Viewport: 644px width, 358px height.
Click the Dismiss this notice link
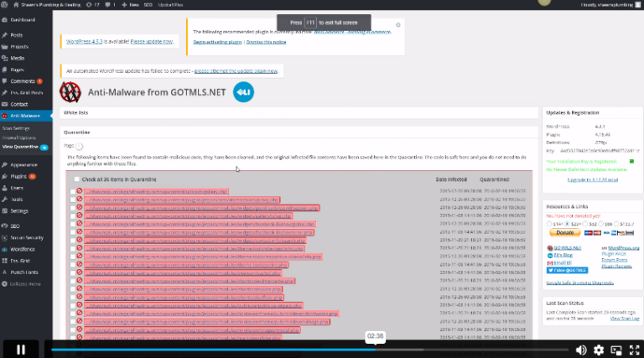(266, 42)
